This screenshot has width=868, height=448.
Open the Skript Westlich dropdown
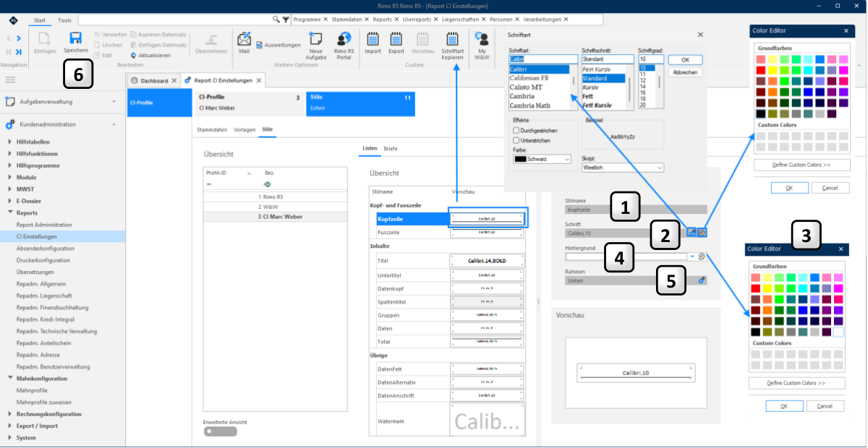(x=622, y=167)
